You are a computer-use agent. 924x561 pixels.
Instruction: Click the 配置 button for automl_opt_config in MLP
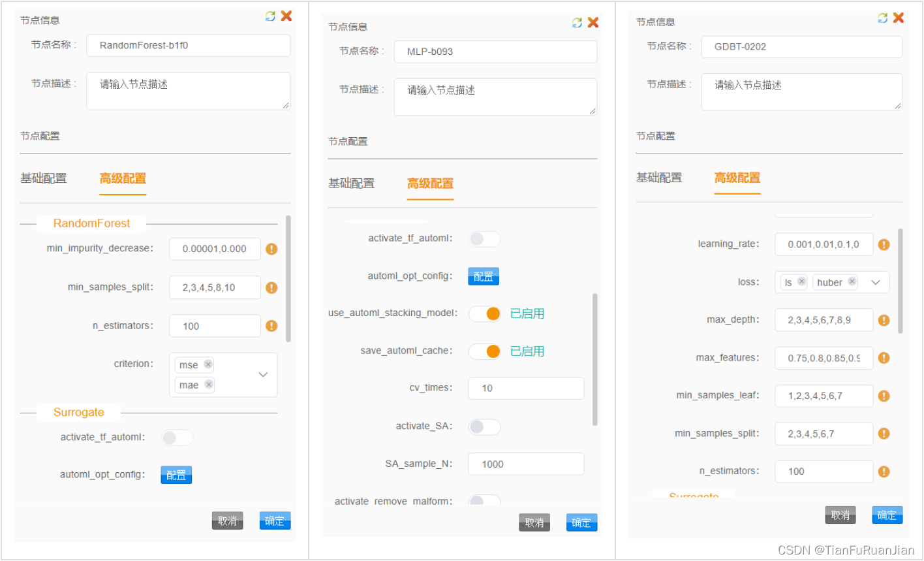(x=483, y=276)
